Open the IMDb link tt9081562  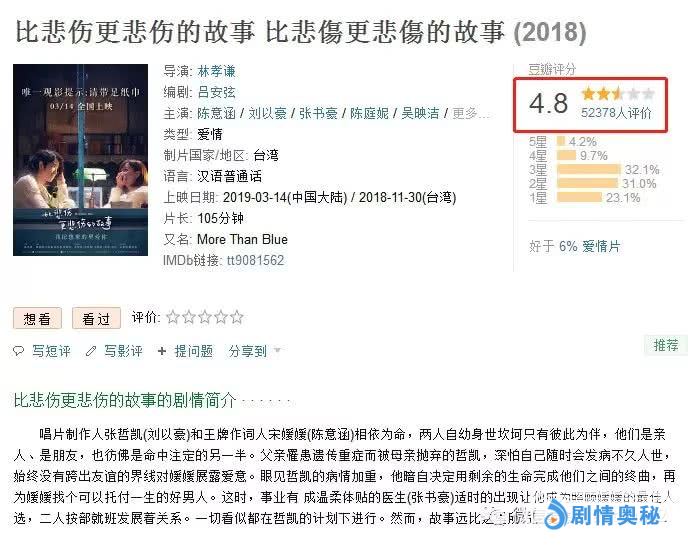[x=255, y=260]
